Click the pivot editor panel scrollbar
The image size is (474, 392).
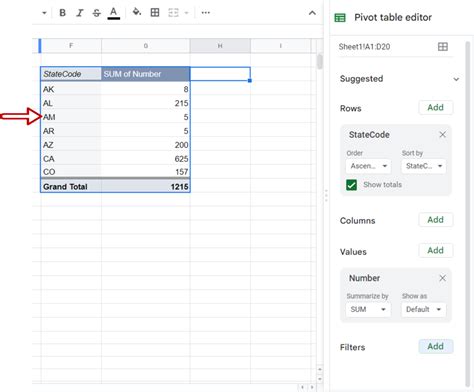pos(468,213)
